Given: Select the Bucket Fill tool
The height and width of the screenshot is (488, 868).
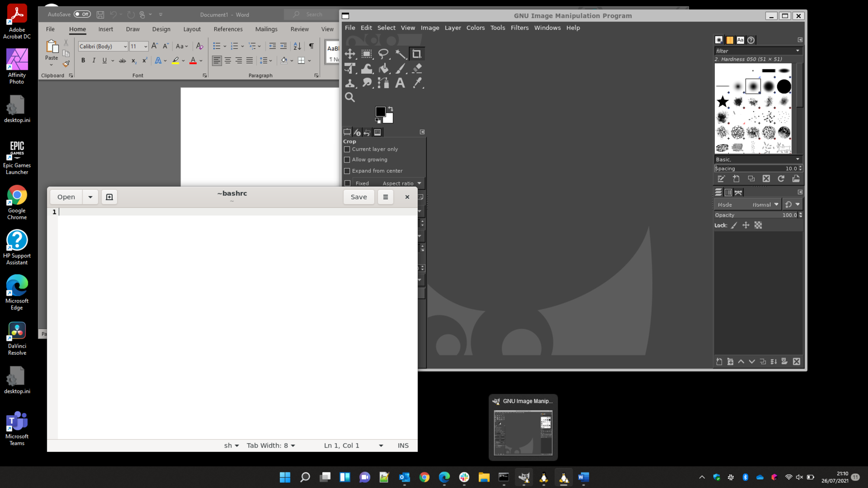Looking at the screenshot, I should (383, 68).
